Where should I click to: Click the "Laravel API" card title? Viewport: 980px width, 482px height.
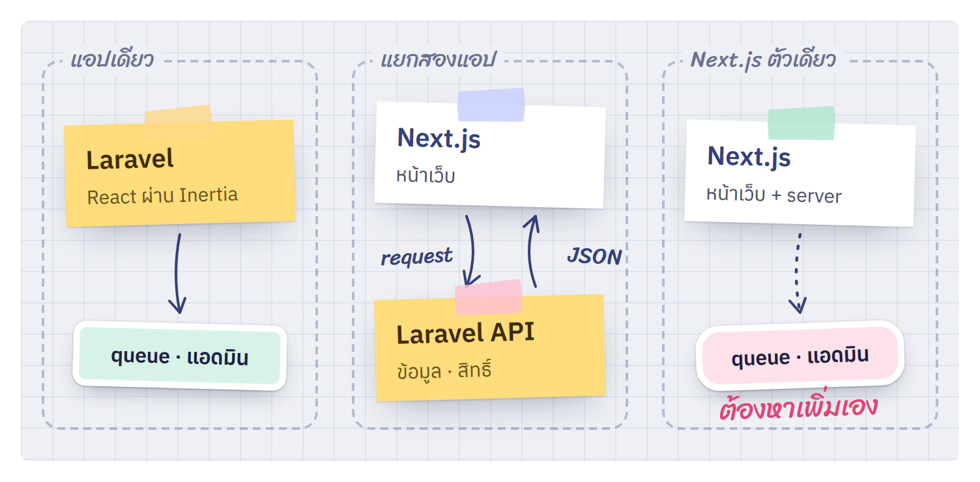(465, 333)
